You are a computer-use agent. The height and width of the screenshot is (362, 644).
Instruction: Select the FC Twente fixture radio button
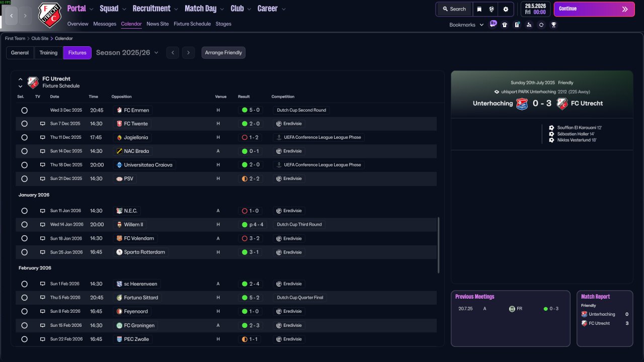(24, 124)
